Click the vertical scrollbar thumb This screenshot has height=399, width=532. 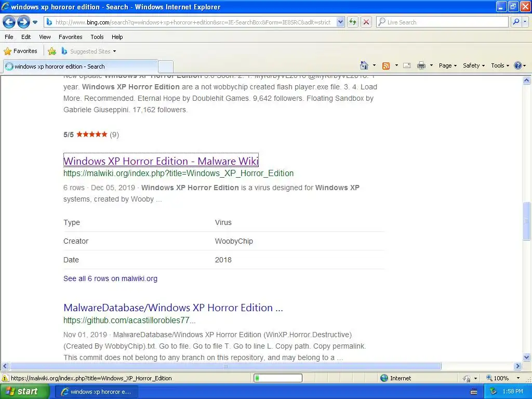pos(527,221)
